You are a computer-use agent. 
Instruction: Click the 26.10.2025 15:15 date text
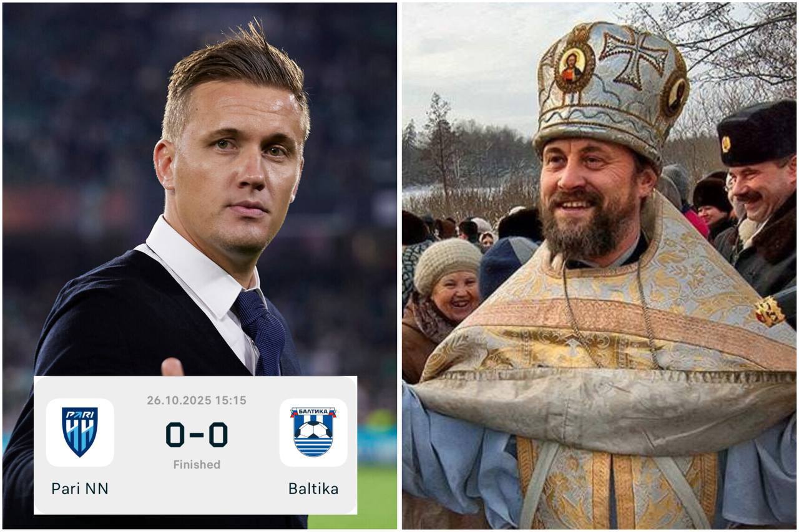(197, 400)
